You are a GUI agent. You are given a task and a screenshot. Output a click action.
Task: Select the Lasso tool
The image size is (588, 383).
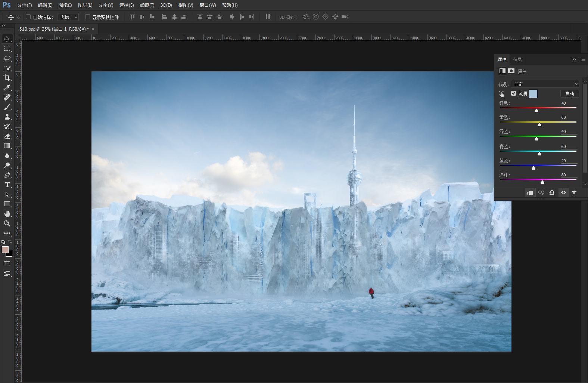tap(7, 58)
